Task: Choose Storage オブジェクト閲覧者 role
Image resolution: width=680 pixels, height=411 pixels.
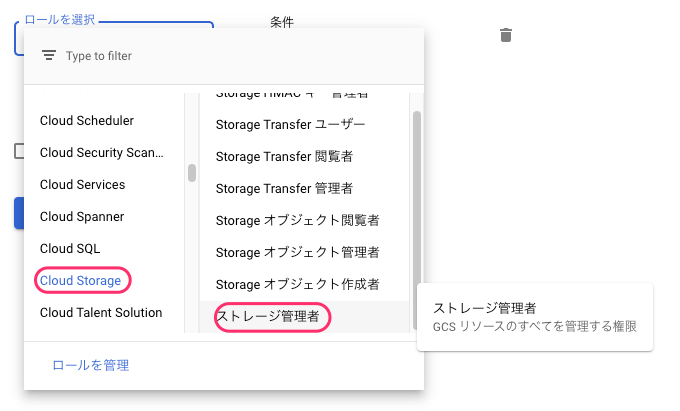Action: coord(298,220)
